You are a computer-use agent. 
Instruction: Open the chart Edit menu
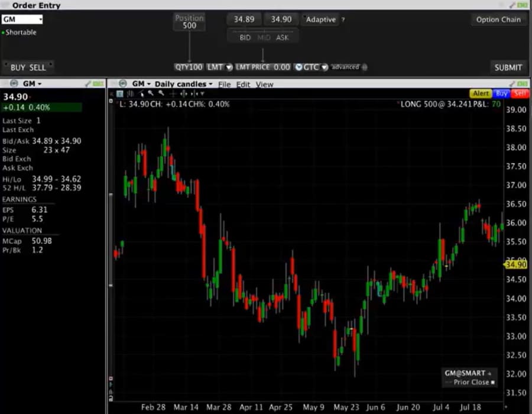243,84
